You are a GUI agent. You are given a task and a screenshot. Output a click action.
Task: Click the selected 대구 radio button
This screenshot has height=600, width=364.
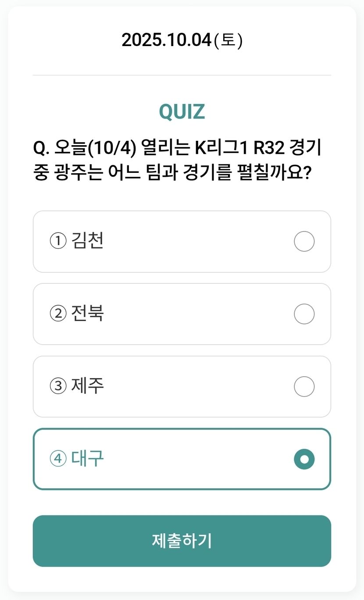[304, 459]
